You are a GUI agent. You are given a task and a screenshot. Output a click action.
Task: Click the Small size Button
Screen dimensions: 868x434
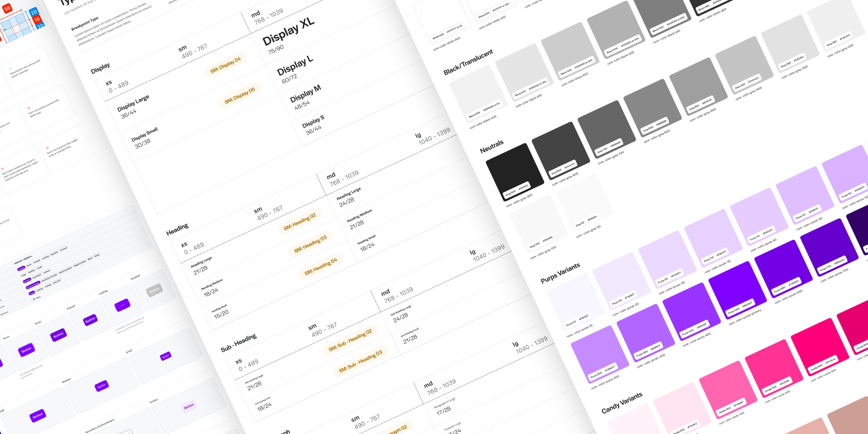point(166,356)
